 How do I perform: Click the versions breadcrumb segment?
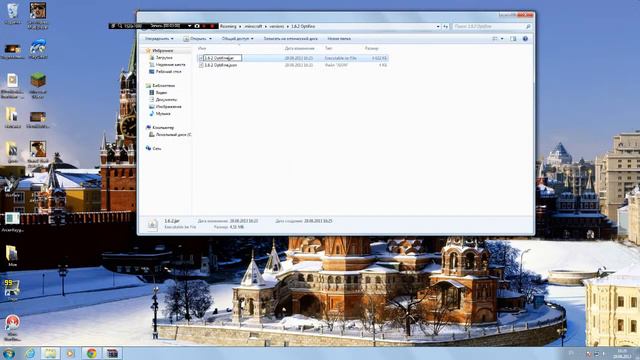pos(276,27)
